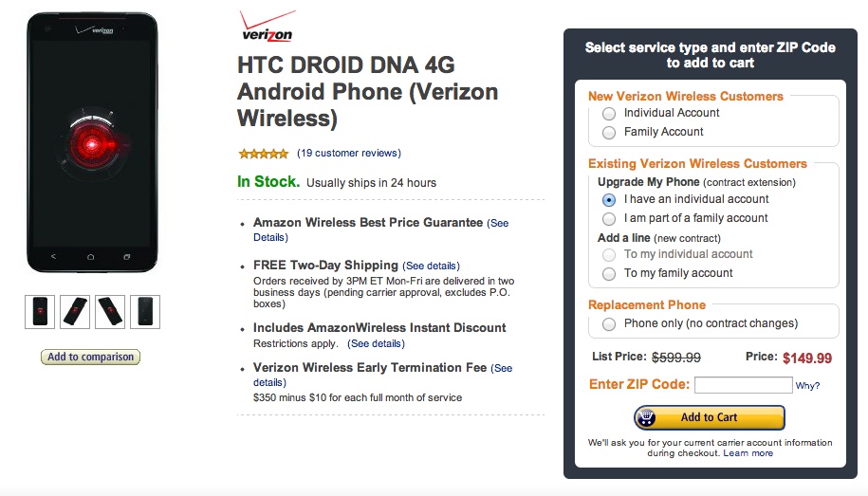Select Individual Account for new customers

(609, 114)
